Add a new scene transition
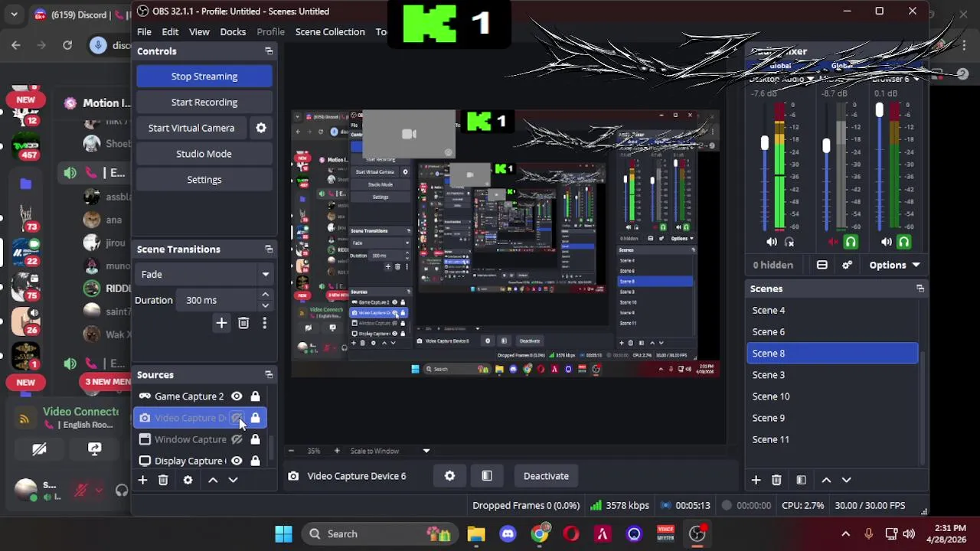 221,323
